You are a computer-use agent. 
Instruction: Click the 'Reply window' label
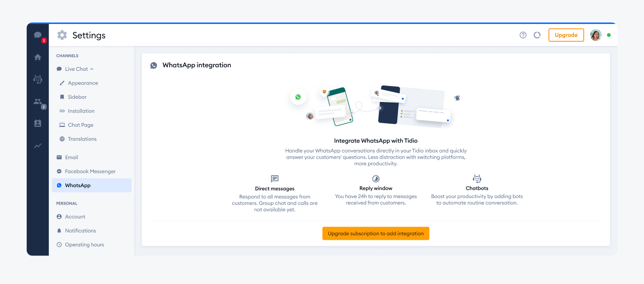click(x=376, y=188)
